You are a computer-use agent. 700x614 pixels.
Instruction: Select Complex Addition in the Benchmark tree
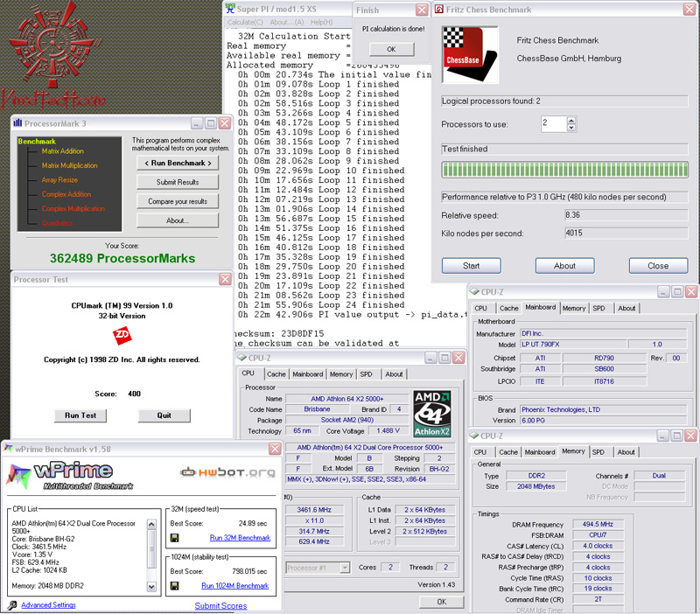66,194
